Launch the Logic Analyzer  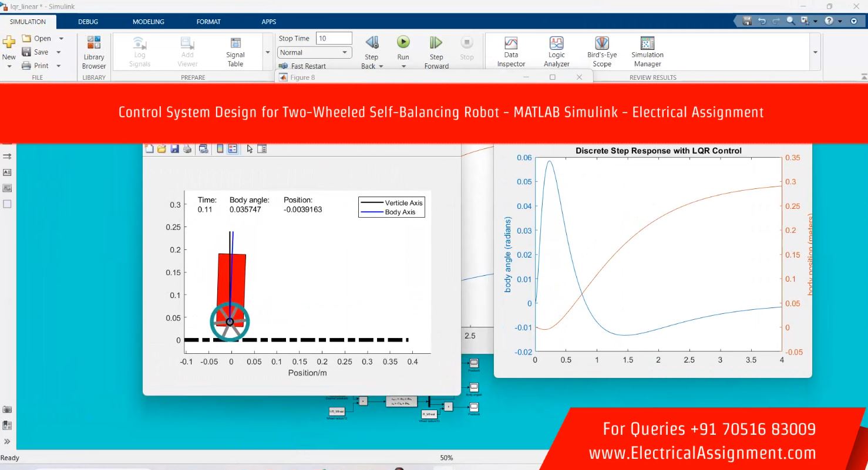(x=556, y=52)
